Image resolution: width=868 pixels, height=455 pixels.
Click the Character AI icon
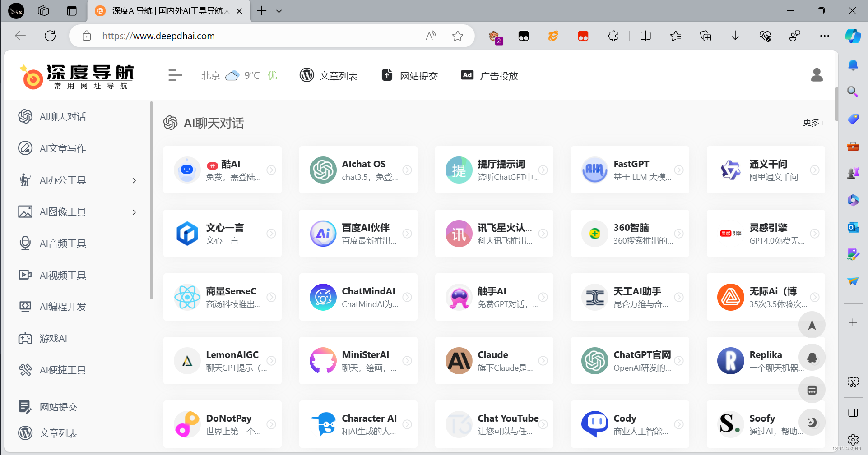323,424
